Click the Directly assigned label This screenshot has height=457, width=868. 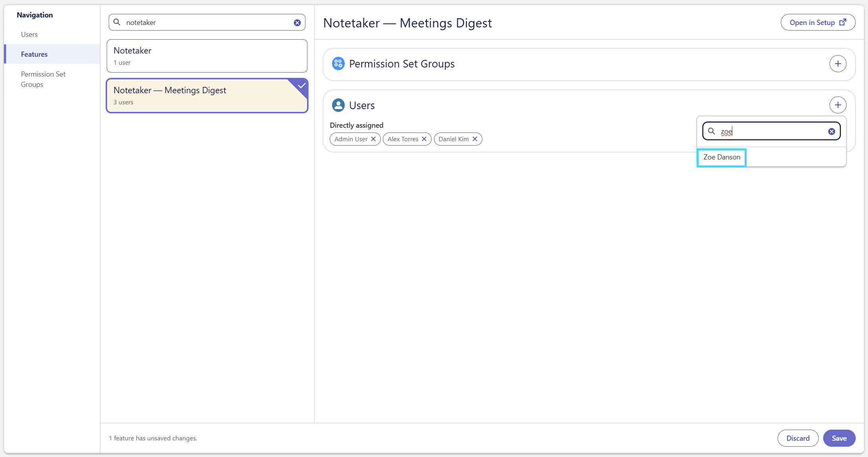[356, 125]
